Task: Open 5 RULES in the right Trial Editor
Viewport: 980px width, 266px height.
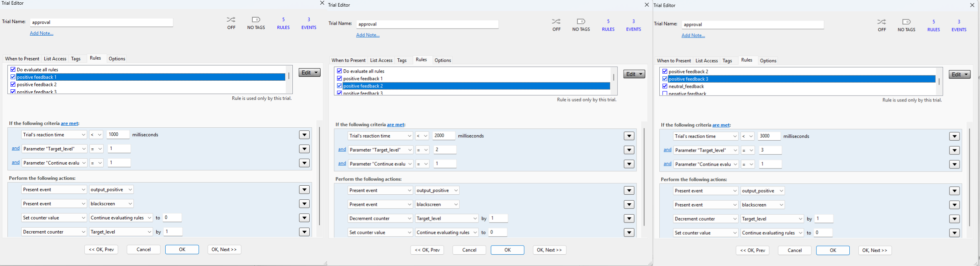Action: (x=933, y=25)
